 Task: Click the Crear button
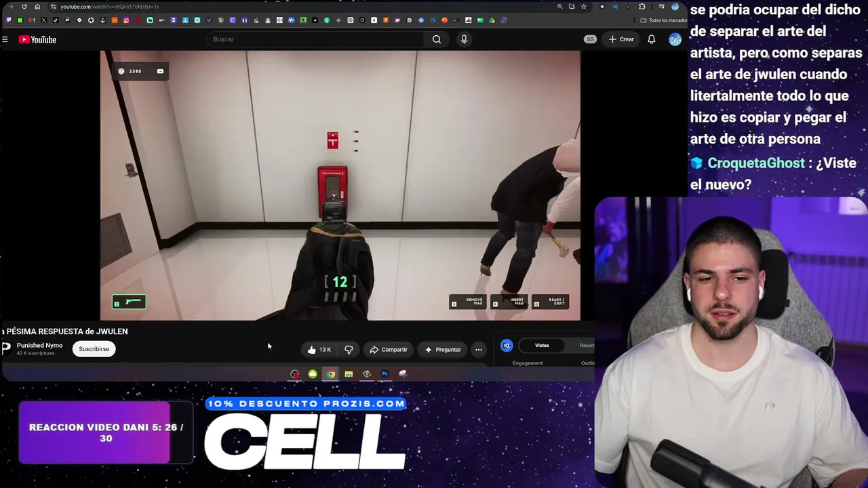pos(621,39)
